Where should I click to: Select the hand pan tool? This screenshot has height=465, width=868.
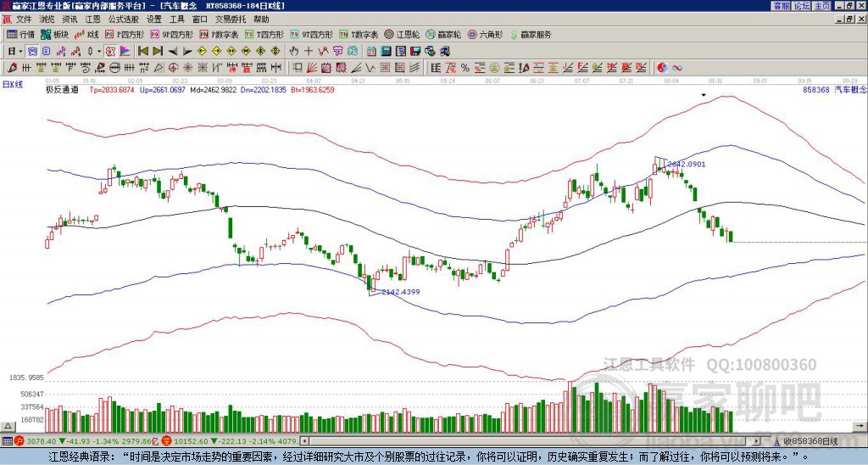[294, 52]
